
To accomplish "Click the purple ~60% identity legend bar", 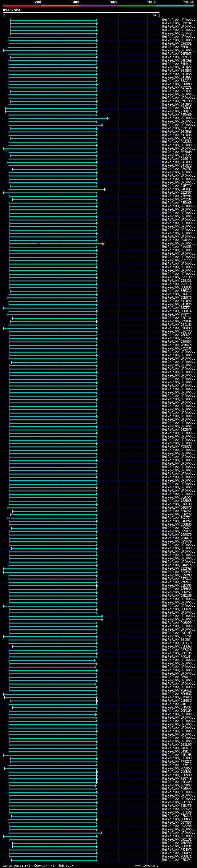I will 99,6.
